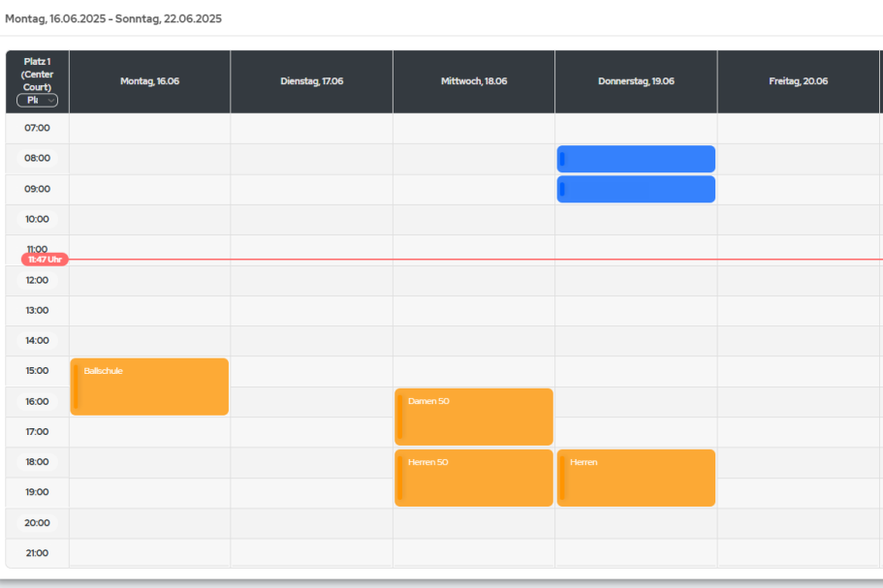This screenshot has width=883, height=588.
Task: Click the week date range heading
Action: (x=113, y=18)
